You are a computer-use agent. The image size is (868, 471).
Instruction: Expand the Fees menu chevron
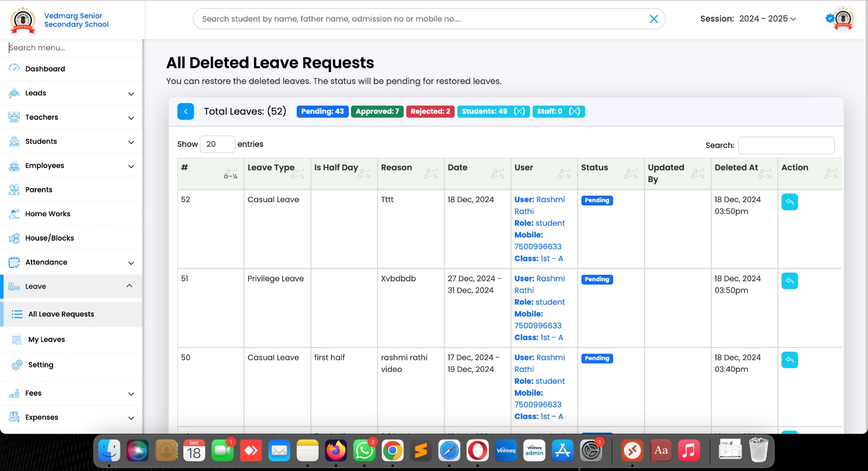(x=131, y=394)
